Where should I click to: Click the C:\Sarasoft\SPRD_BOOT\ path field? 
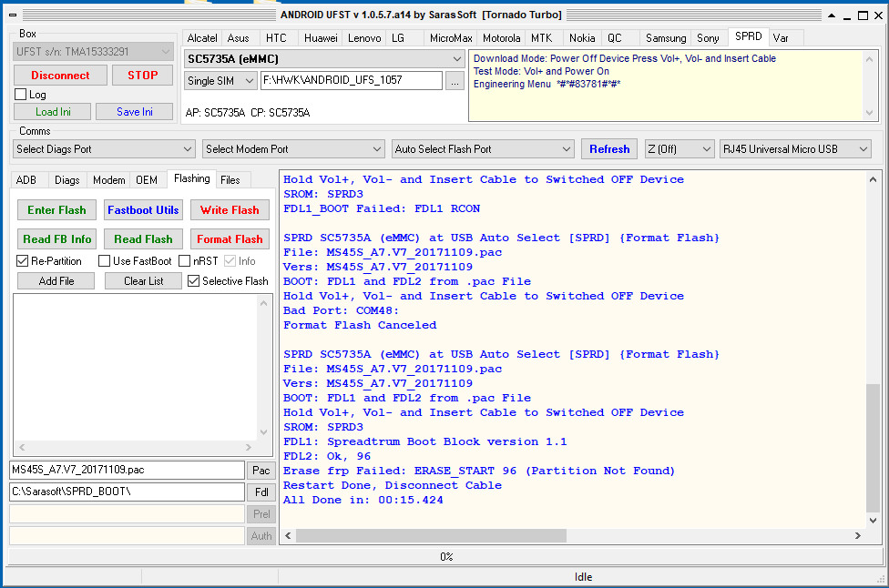pos(127,492)
